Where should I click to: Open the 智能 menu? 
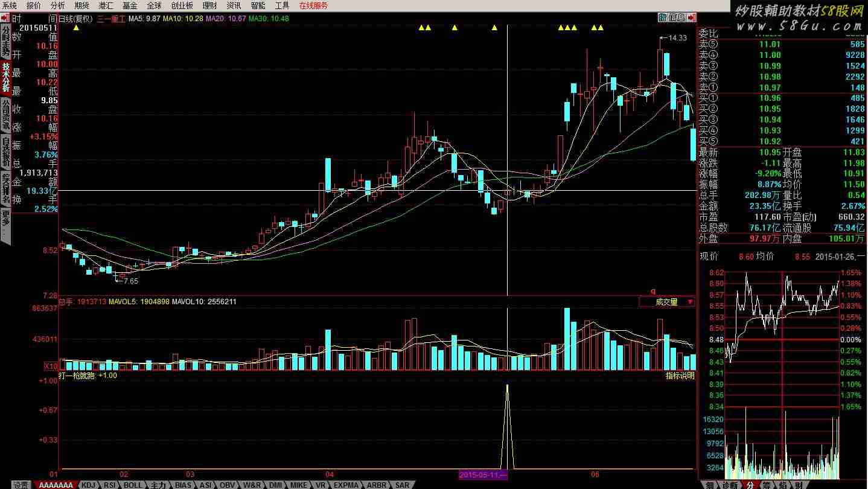[x=258, y=5]
